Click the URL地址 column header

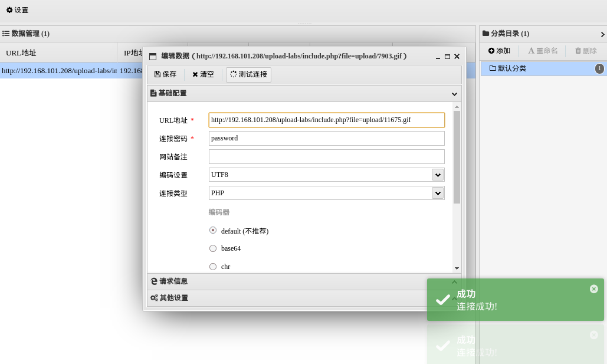tap(58, 53)
